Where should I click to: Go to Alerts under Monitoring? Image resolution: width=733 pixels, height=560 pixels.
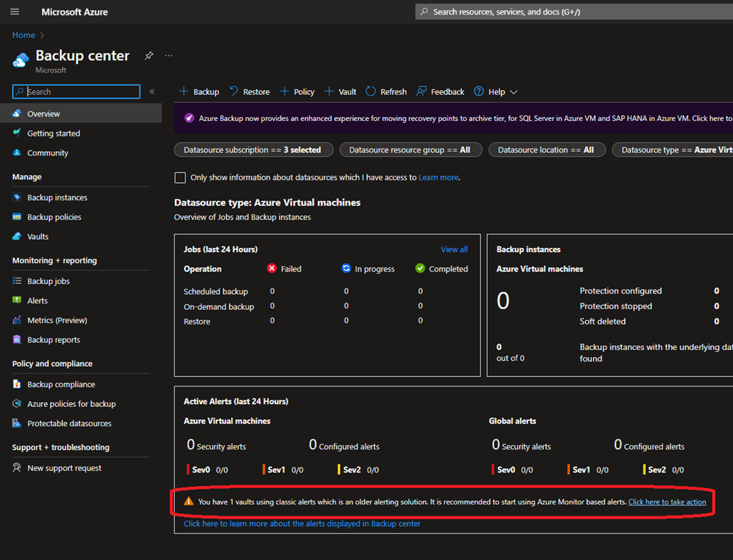click(37, 300)
